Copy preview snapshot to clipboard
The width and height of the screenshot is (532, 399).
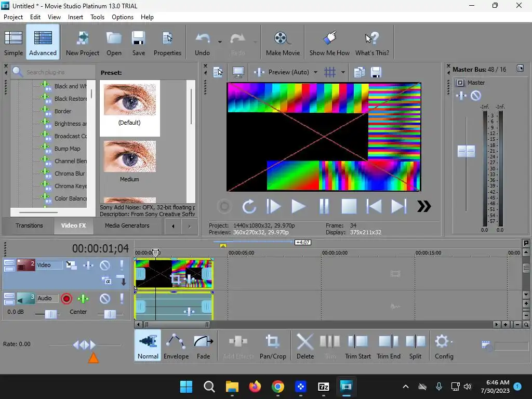[x=360, y=72]
